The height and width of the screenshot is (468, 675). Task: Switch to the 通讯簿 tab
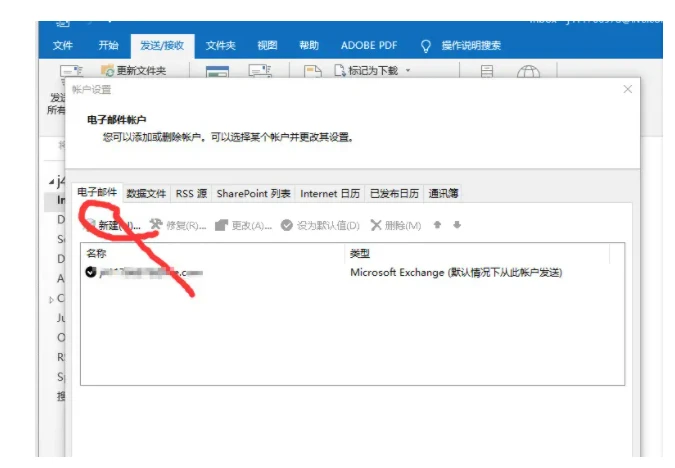[x=443, y=194]
